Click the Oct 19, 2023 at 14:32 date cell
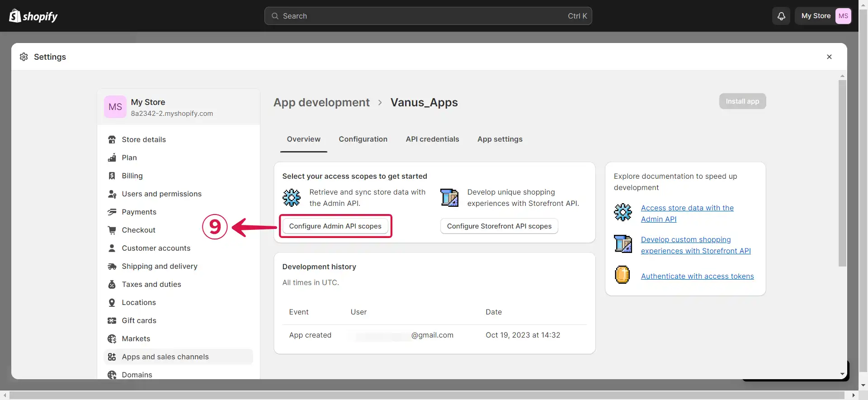The width and height of the screenshot is (868, 400). pos(523,335)
